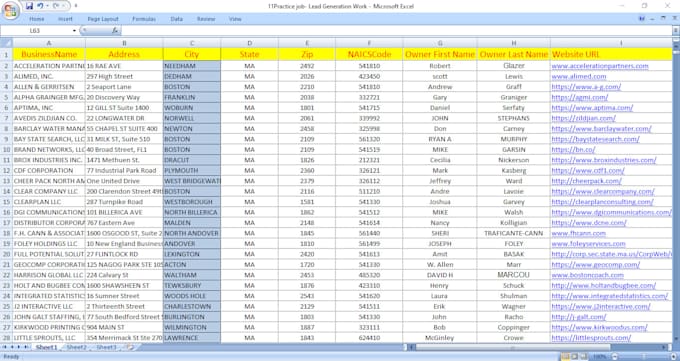Open the Review ribbon tab
Screen dimensions: 680x361
coord(206,19)
